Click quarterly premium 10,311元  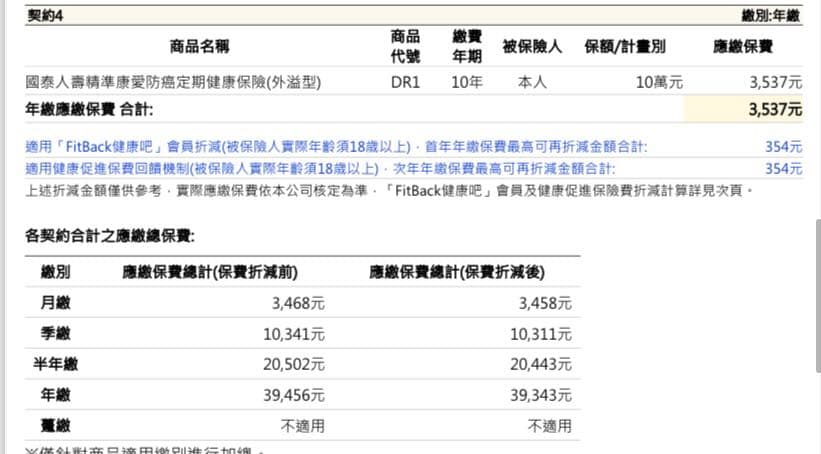pos(541,334)
